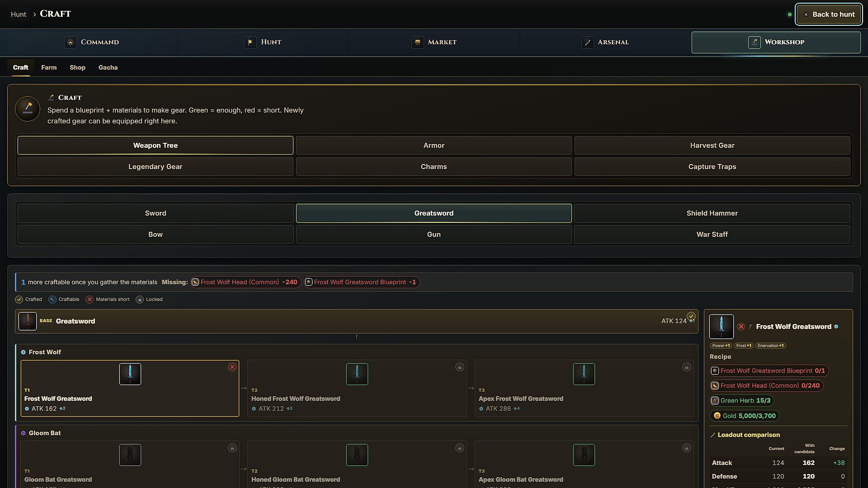This screenshot has height=488, width=868.
Task: Click the Locked legend icon
Action: 140,300
